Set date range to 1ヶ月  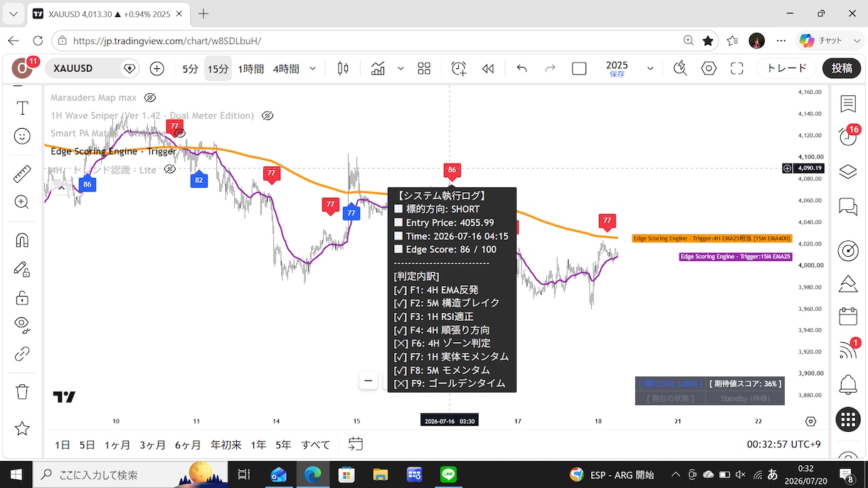click(117, 445)
